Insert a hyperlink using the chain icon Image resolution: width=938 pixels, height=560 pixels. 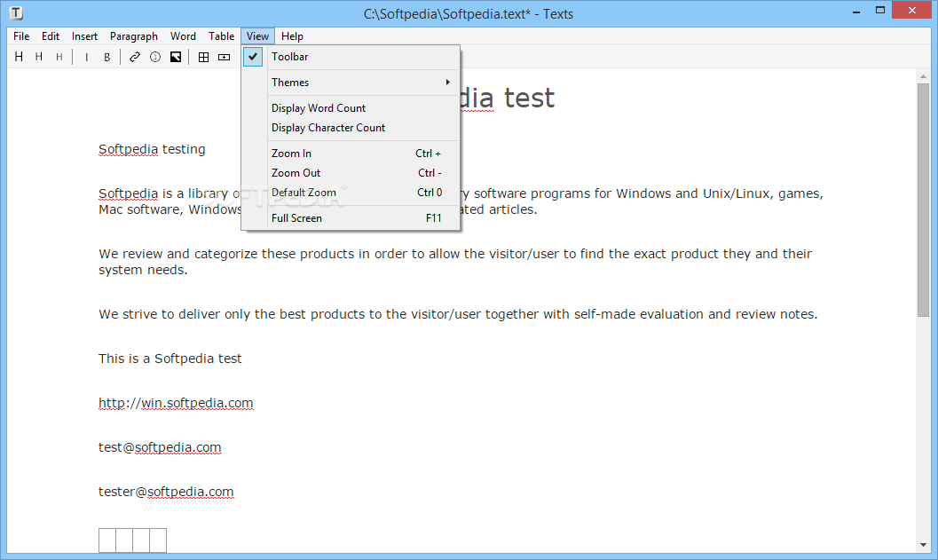[x=135, y=57]
